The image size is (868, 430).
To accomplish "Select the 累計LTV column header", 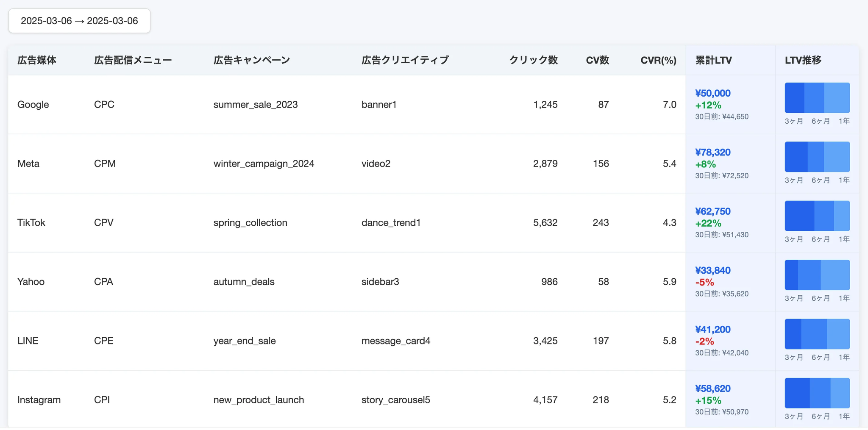I will click(x=713, y=60).
